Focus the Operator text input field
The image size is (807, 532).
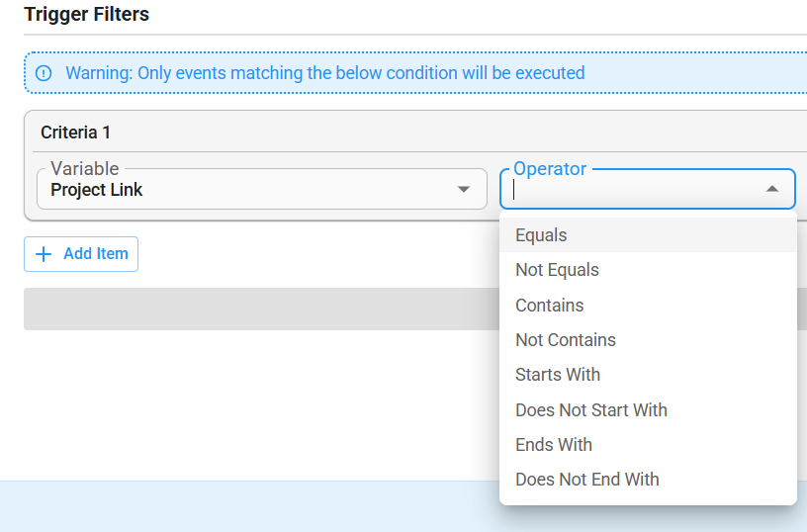pos(636,190)
